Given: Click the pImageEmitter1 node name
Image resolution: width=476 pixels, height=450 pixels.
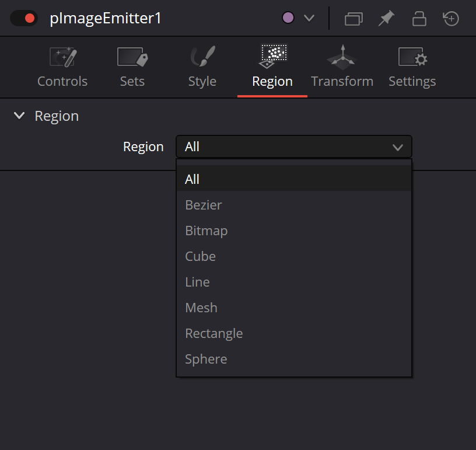Looking at the screenshot, I should tap(106, 19).
